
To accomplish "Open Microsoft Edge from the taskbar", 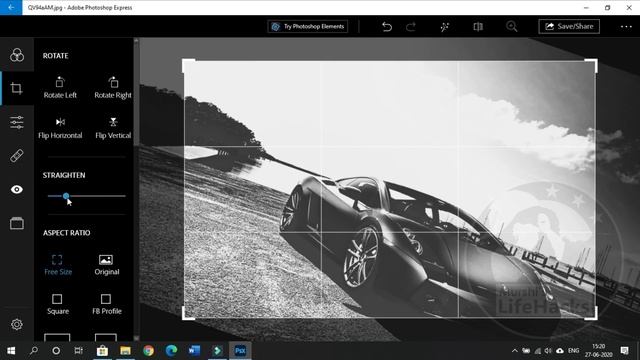I will 171,351.
